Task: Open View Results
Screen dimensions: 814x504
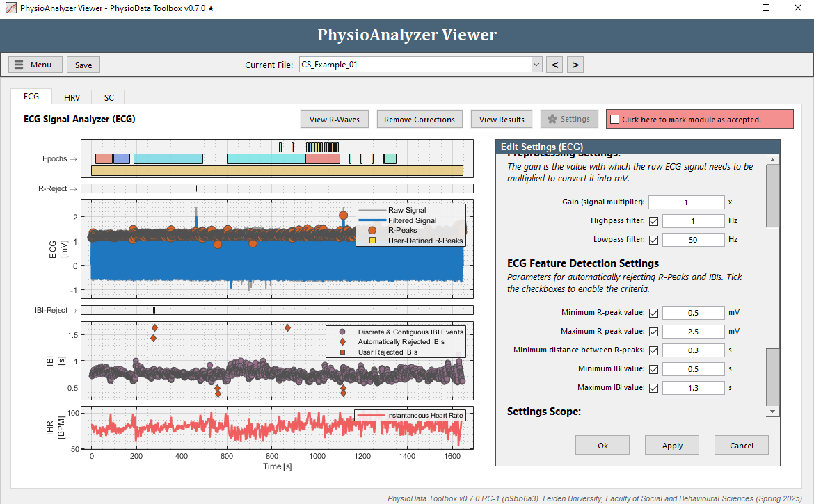Action: 502,120
